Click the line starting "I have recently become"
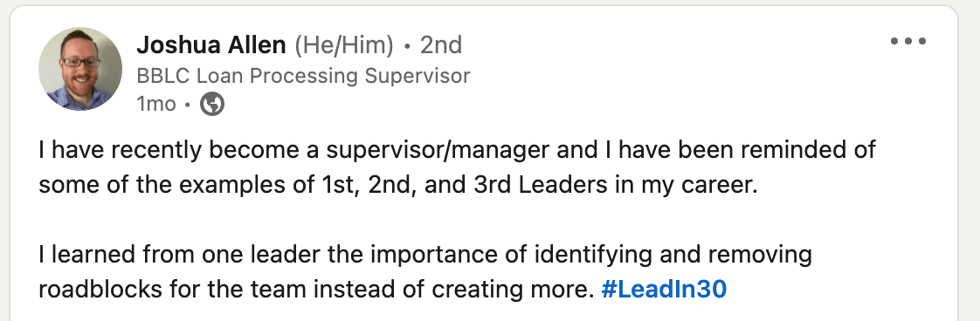The width and height of the screenshot is (980, 321). [x=457, y=151]
